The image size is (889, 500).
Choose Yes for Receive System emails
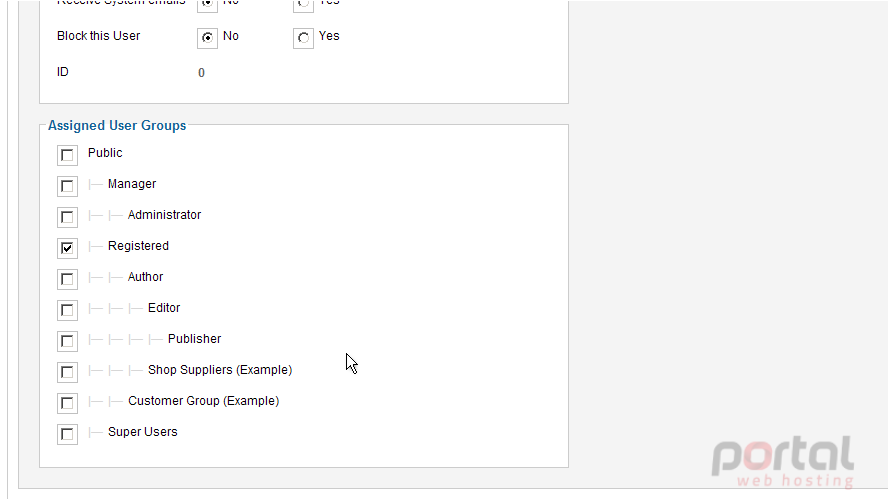pos(303,5)
